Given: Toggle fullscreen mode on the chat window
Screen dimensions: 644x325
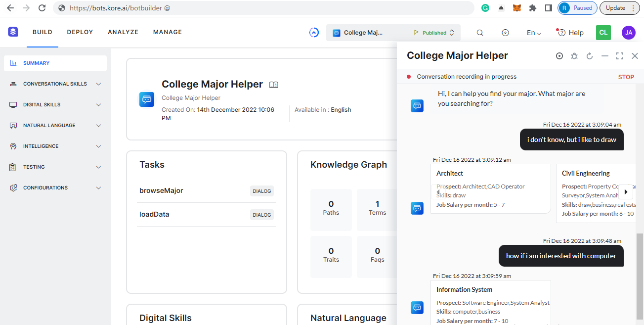Looking at the screenshot, I should tap(620, 56).
